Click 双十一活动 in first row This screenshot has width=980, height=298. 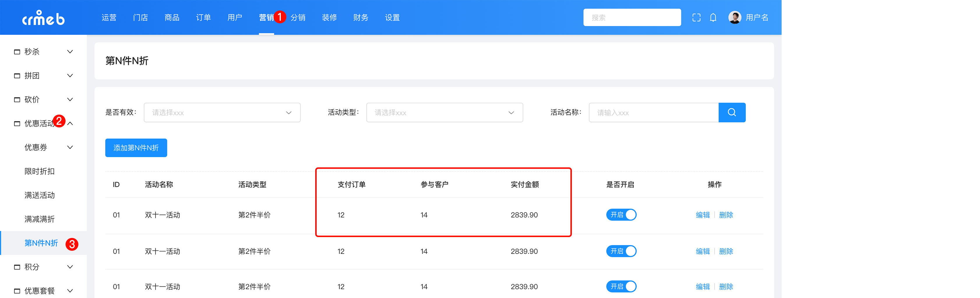pos(163,215)
